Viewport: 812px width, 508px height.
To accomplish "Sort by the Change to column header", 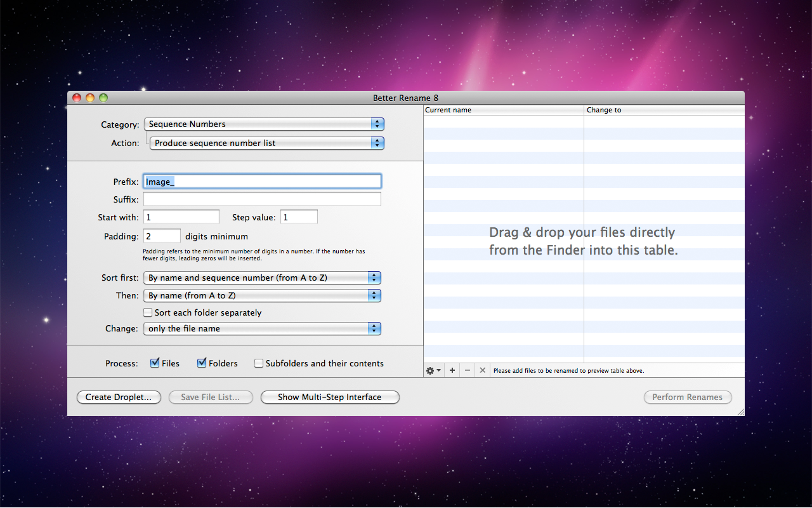I will point(664,110).
